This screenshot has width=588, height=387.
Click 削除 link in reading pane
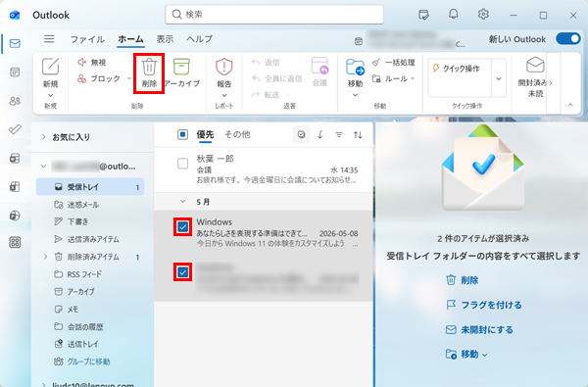[x=462, y=280]
